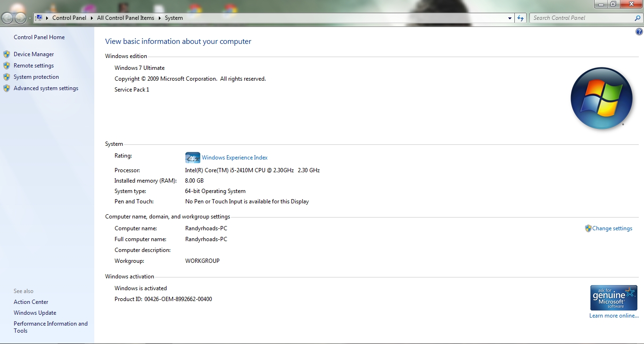Click the No Pen or Touch Input text
This screenshot has width=644, height=344.
click(x=247, y=201)
